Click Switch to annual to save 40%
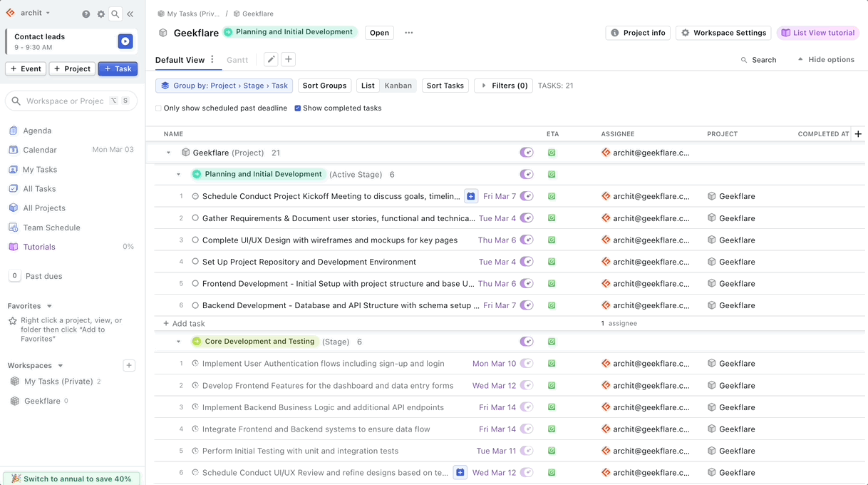The image size is (868, 485). point(71,479)
